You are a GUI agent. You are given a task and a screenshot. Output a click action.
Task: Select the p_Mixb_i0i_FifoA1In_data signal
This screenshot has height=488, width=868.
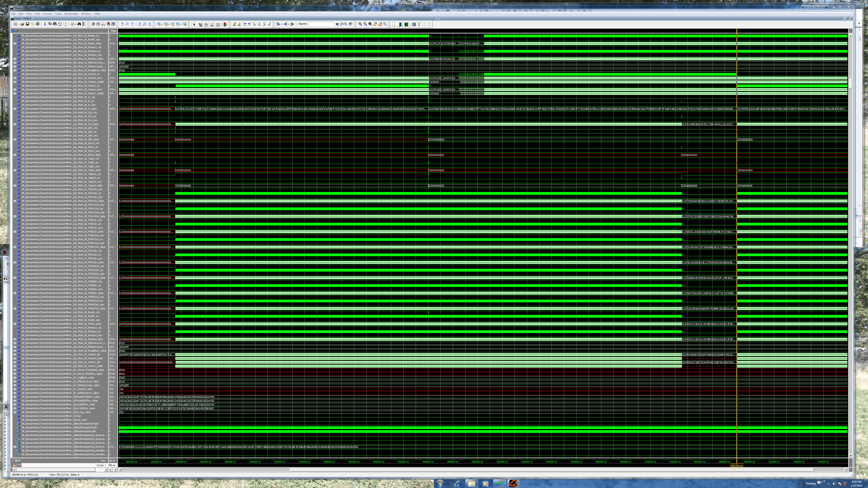click(x=61, y=201)
